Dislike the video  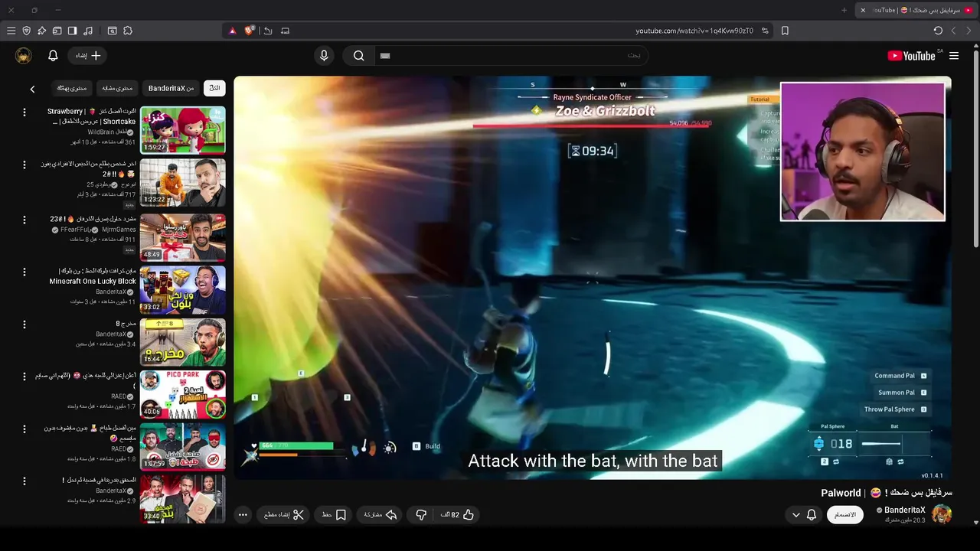pos(420,515)
